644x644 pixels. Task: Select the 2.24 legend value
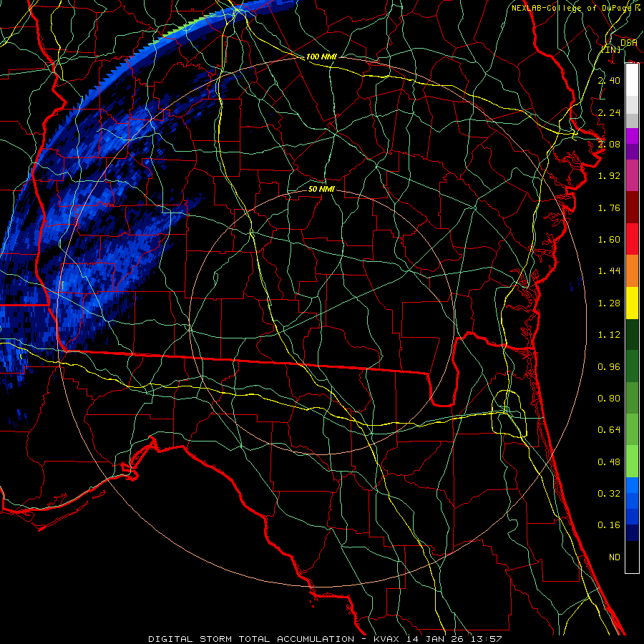click(x=609, y=112)
